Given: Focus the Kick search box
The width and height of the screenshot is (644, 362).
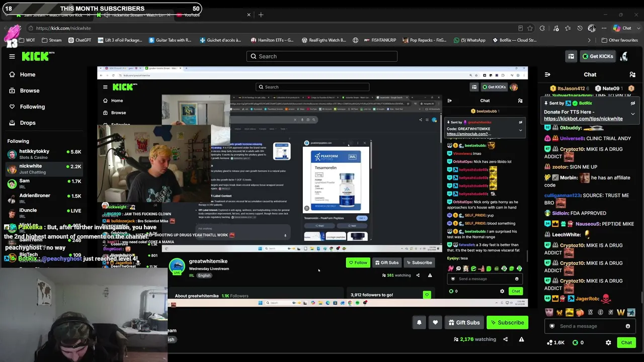Looking at the screenshot, I should pos(322,56).
